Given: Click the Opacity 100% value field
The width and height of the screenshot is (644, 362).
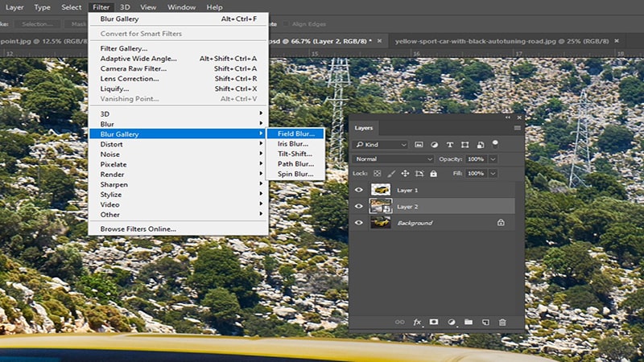Looking at the screenshot, I should [x=476, y=158].
